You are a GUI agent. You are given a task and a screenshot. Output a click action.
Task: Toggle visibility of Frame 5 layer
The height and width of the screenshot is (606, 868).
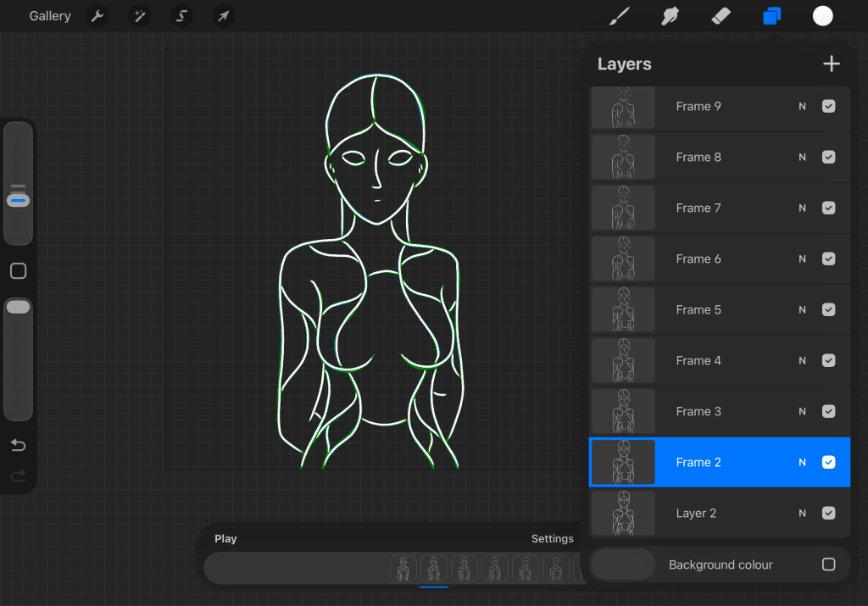829,310
